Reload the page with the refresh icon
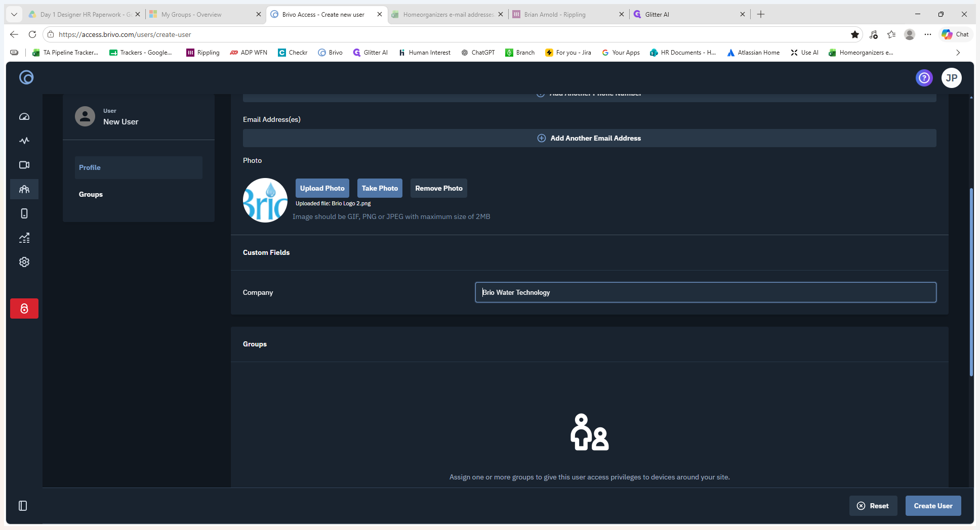This screenshot has width=980, height=530. click(x=32, y=34)
